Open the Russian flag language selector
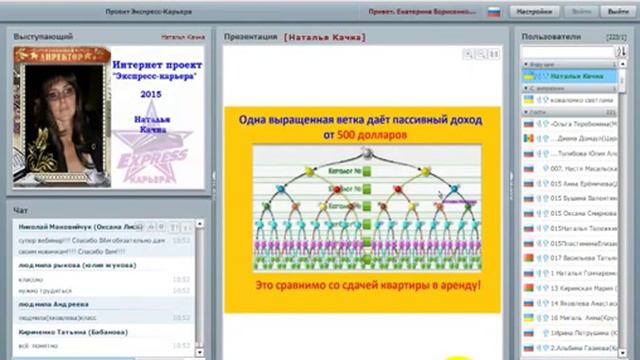This screenshot has width=640, height=360. click(x=494, y=12)
